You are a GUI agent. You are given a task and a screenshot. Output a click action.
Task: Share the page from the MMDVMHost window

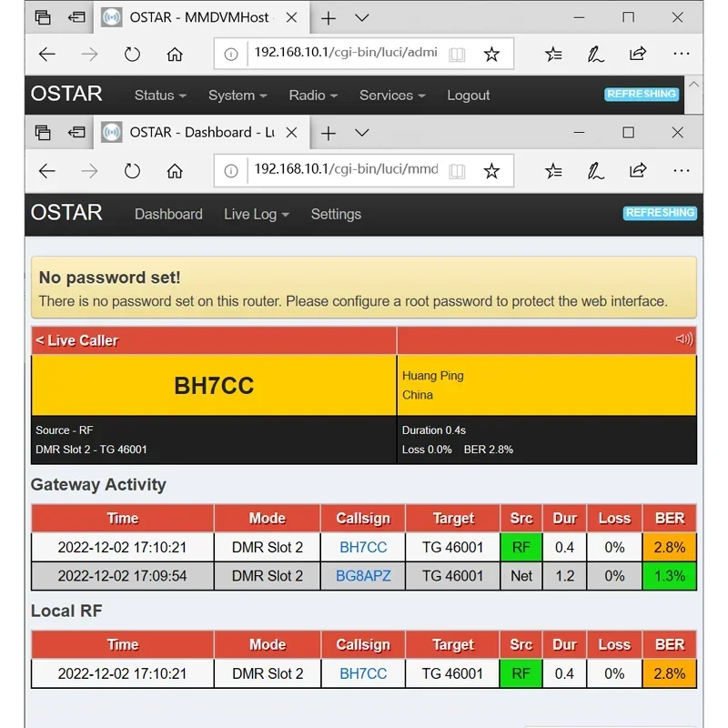pyautogui.click(x=638, y=54)
